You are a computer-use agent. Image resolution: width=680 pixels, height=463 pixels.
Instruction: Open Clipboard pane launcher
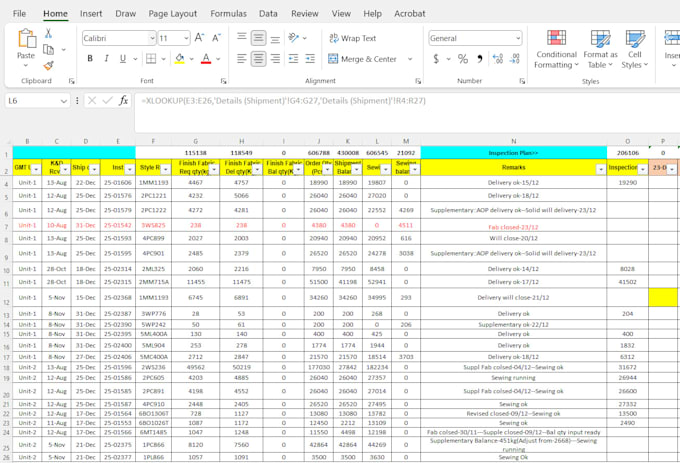click(x=72, y=81)
